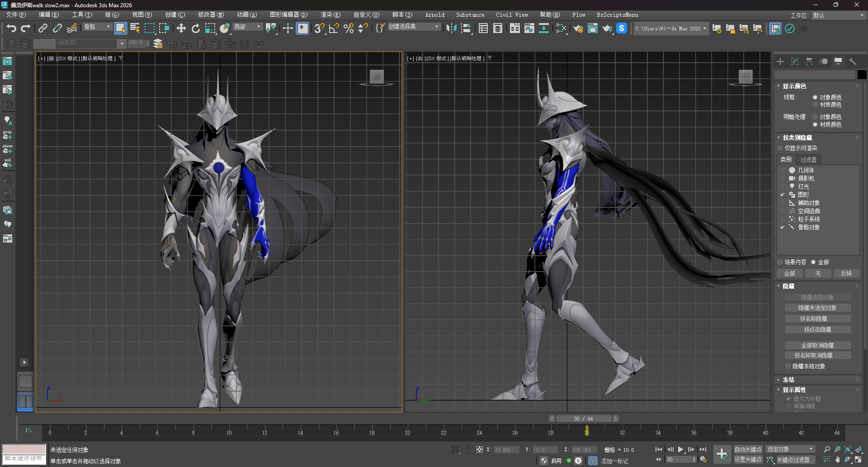Switch to the Modify command panel tab
The width and height of the screenshot is (868, 467).
[x=795, y=62]
